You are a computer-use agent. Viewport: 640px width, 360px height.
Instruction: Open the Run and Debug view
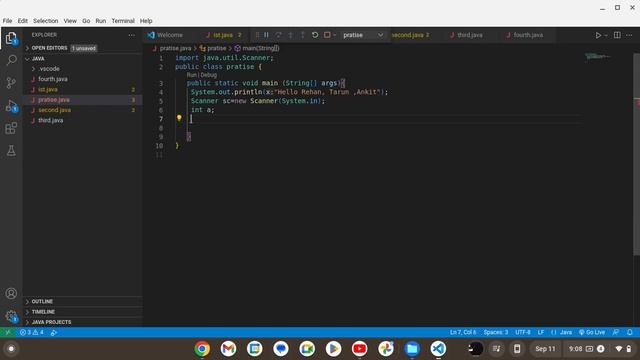click(11, 106)
